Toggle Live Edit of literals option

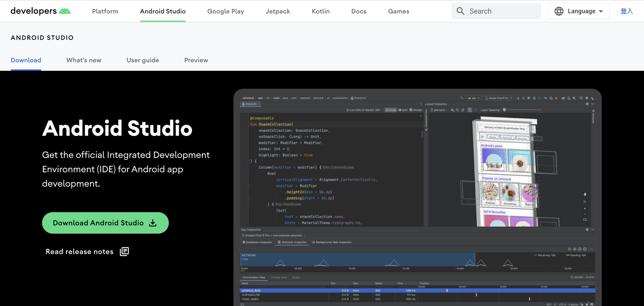tap(364, 110)
